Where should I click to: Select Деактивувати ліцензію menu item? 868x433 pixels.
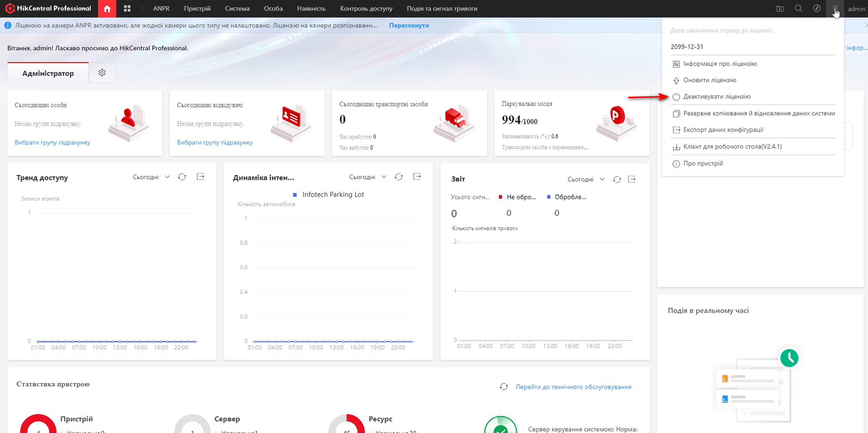[x=717, y=97]
